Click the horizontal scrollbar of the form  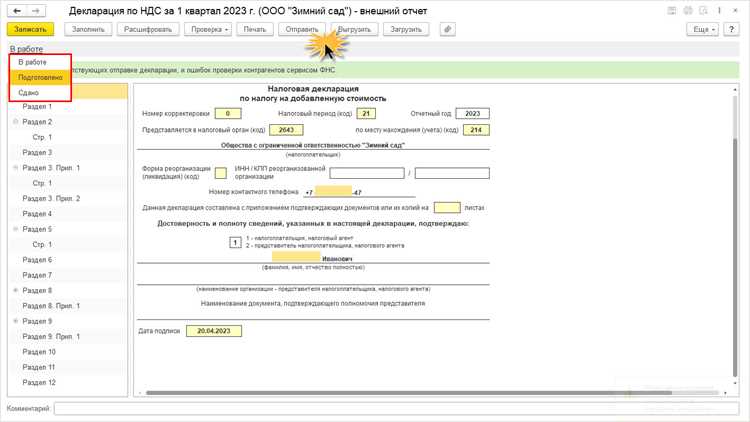(432, 393)
